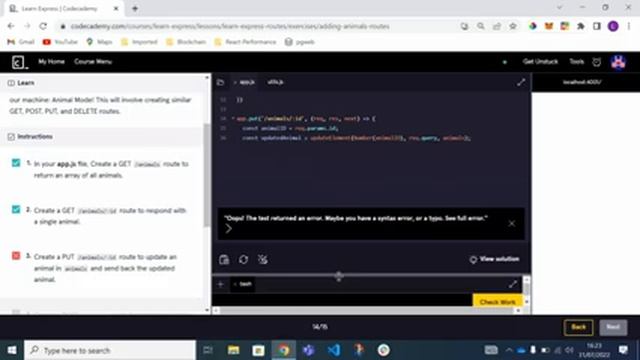Click the Next exercise button
Screen dimensions: 640x360
(x=613, y=327)
